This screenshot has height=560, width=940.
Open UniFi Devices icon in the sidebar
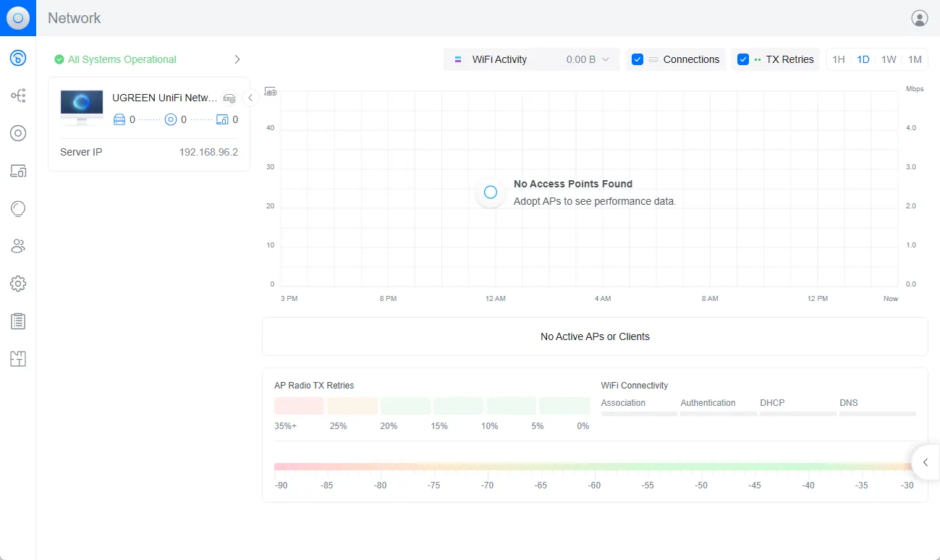[x=18, y=133]
